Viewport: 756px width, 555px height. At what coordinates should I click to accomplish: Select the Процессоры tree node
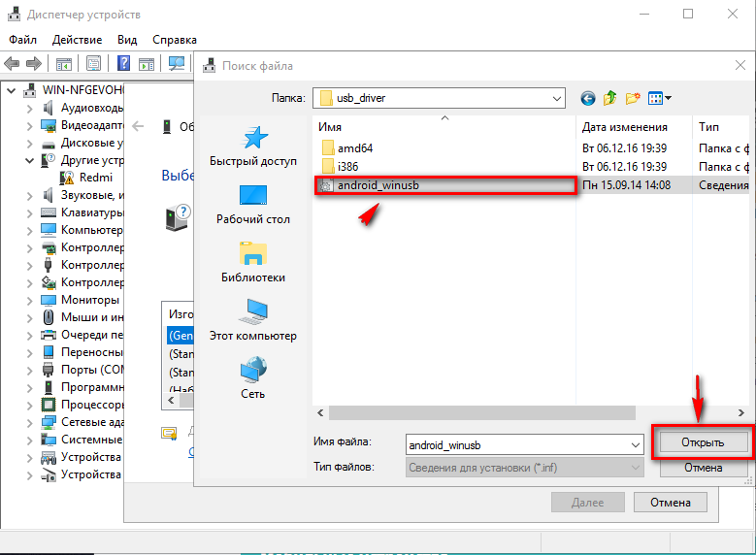tap(91, 405)
